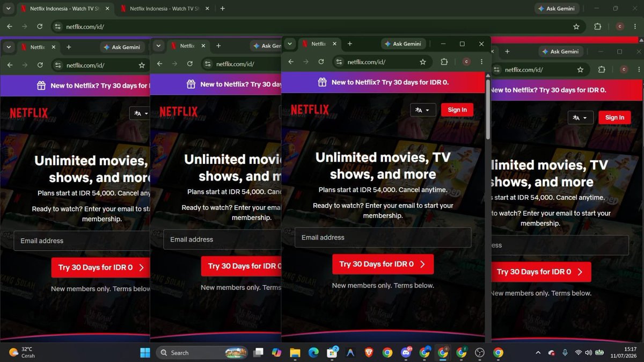Click bookmark star in the leftmost Netflix window
The width and height of the screenshot is (644, 362).
tap(142, 65)
